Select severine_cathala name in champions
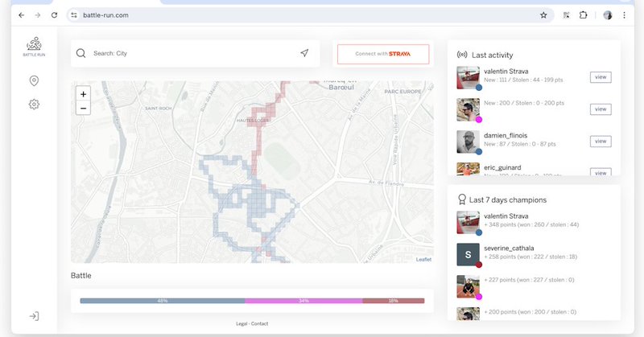The height and width of the screenshot is (337, 644). click(x=509, y=248)
